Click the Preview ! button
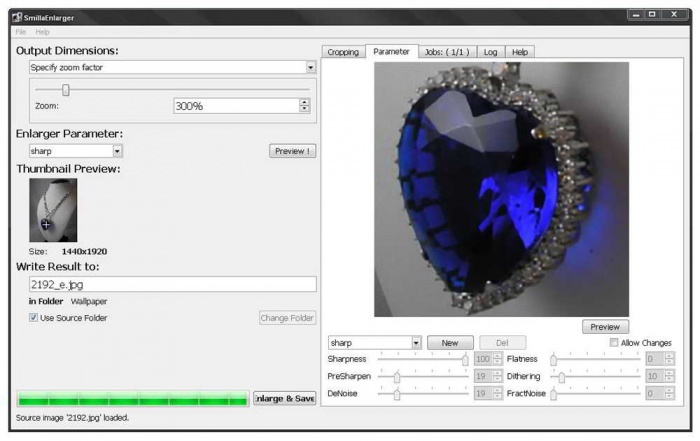This screenshot has width=700, height=441. [x=292, y=151]
